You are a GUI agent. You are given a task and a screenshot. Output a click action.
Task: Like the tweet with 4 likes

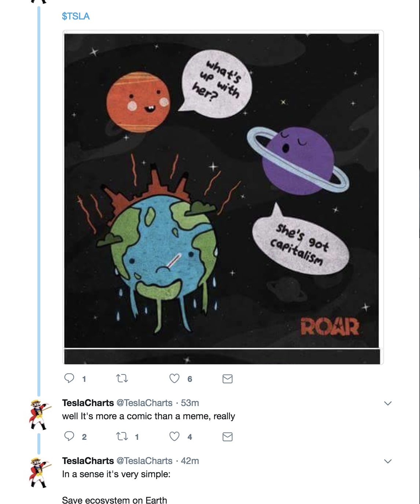174,436
